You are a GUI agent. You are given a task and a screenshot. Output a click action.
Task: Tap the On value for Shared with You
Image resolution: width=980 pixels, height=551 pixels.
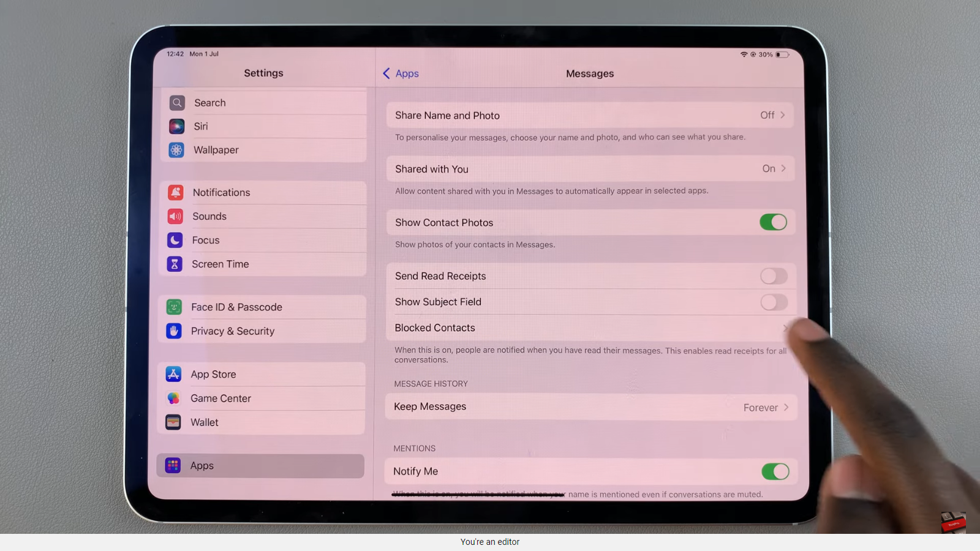[769, 168]
